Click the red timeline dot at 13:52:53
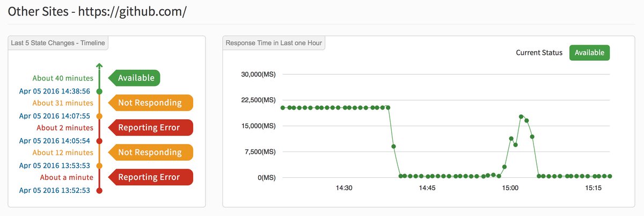644x216 pixels. (99, 190)
